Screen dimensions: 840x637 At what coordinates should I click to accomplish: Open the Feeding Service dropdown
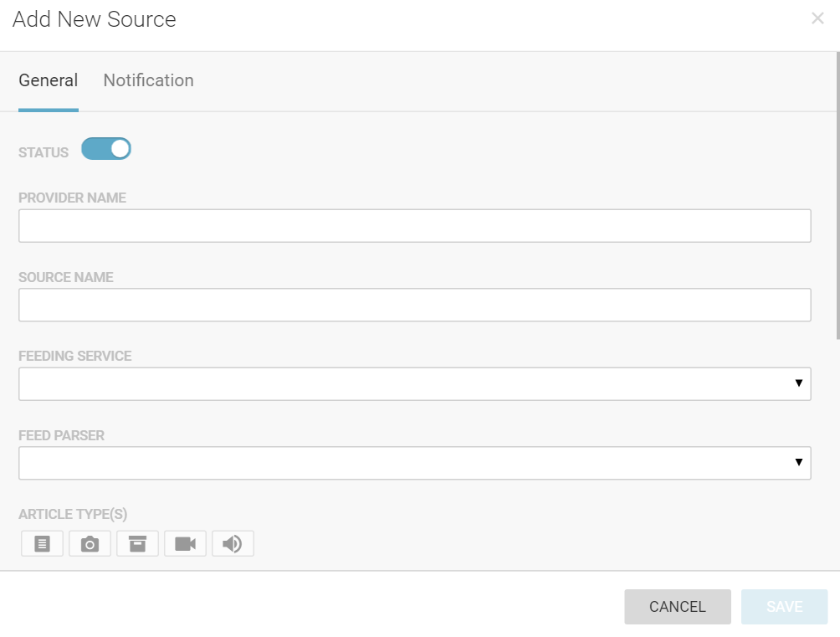pyautogui.click(x=414, y=383)
